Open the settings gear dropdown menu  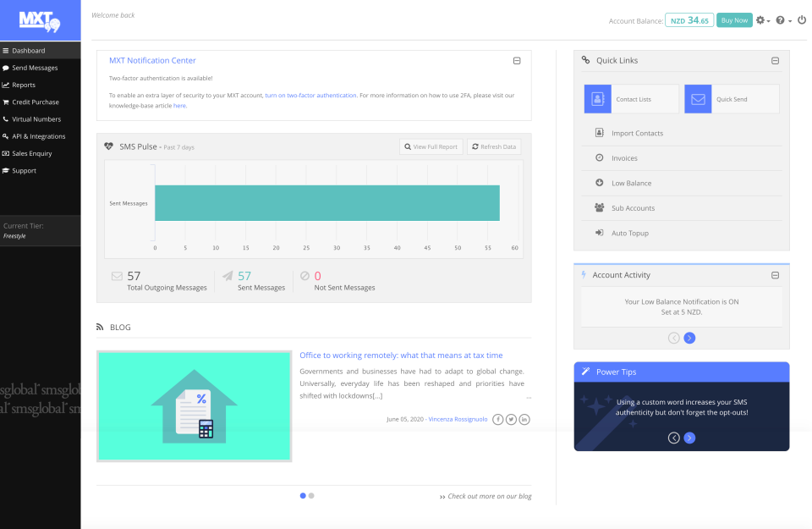pyautogui.click(x=760, y=19)
